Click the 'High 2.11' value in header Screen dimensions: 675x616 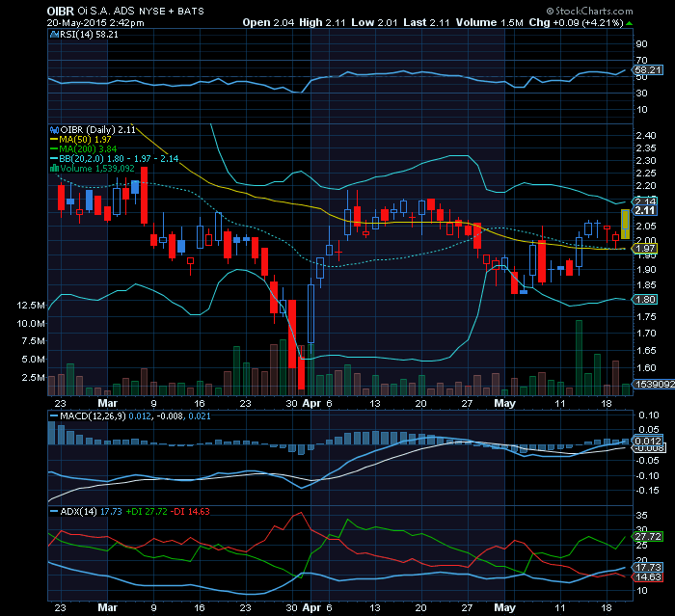[x=322, y=22]
